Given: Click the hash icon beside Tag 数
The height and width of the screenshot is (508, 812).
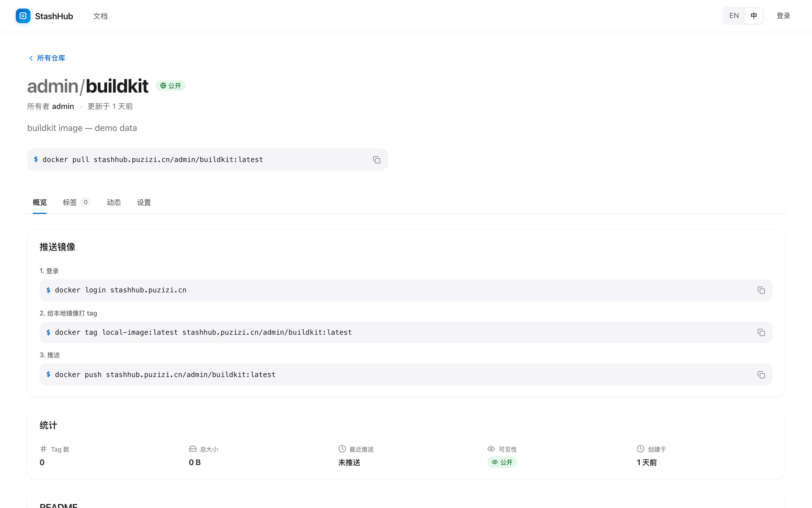Looking at the screenshot, I should click(43, 449).
